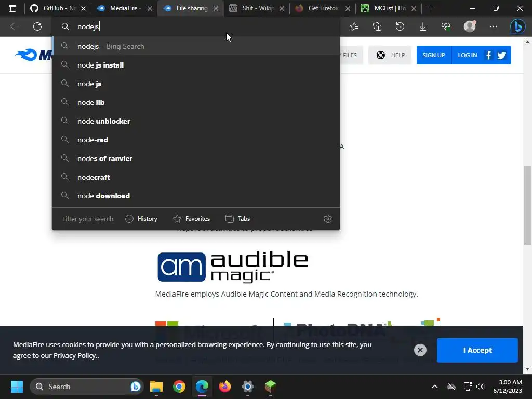Image resolution: width=532 pixels, height=399 pixels.
Task: Click the Windows taskbar Search box
Action: [x=87, y=387]
